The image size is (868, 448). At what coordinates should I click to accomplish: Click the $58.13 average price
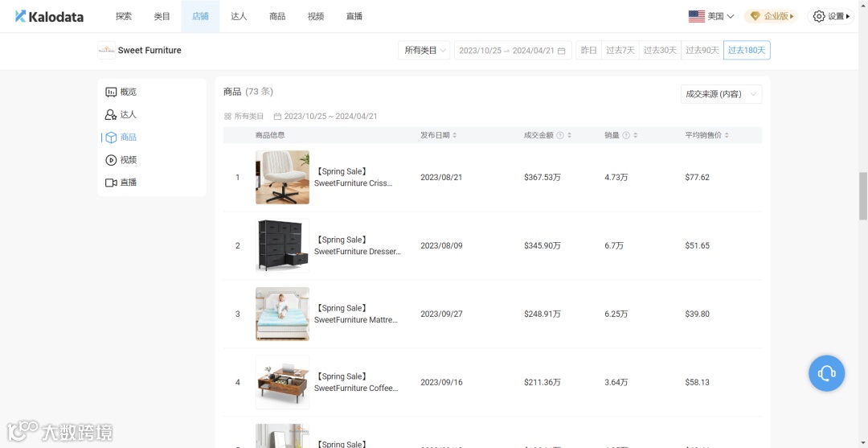click(697, 382)
